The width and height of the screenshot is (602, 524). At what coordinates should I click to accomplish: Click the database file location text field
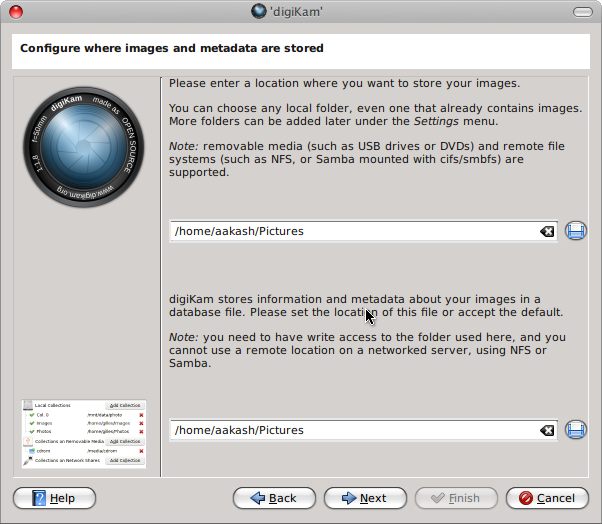[363, 430]
